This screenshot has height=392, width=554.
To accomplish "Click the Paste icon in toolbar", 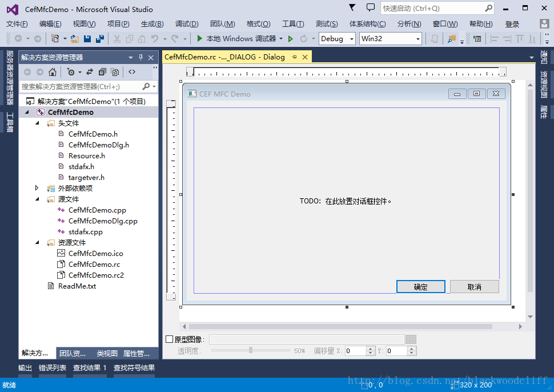I will point(142,38).
